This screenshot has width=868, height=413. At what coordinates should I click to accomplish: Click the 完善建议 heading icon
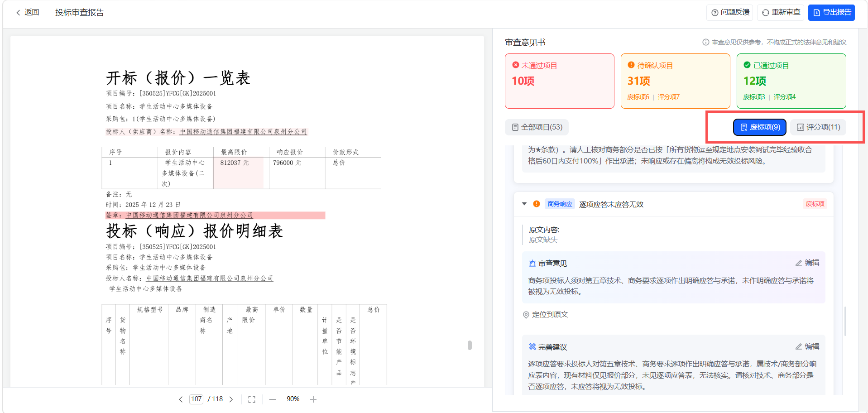[x=532, y=346]
